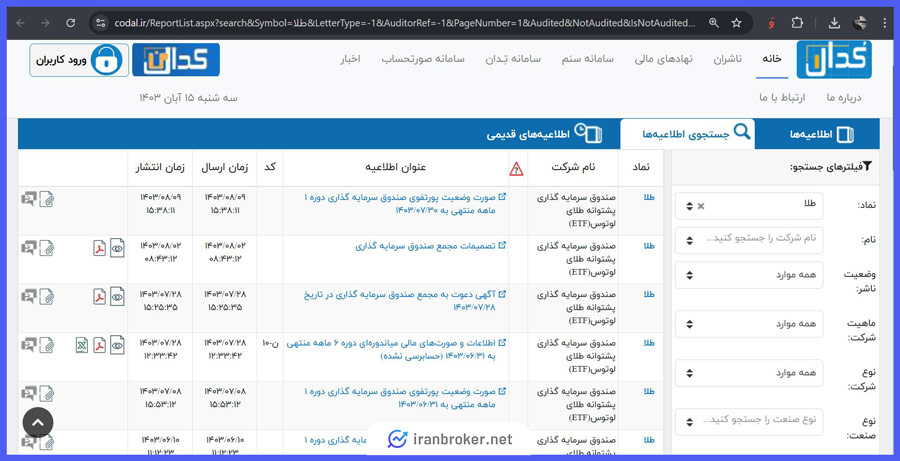This screenshot has width=900, height=461.
Task: Select the جستجوی اطلاعیه‌ها search tab
Action: 687,134
